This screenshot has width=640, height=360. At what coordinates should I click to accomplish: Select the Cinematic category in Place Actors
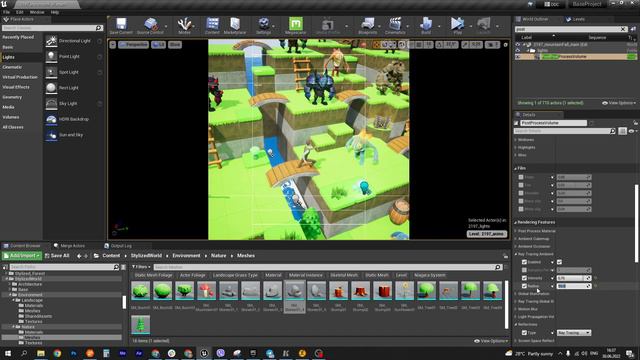tap(12, 67)
